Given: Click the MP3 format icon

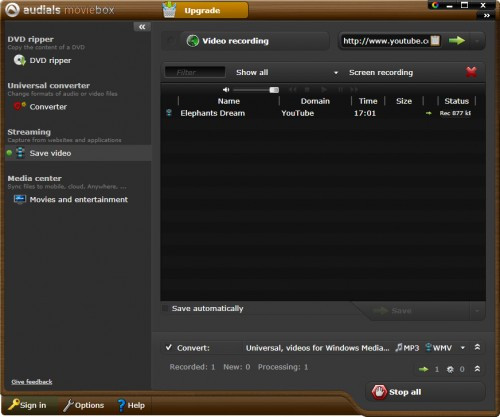Looking at the screenshot, I should 407,348.
